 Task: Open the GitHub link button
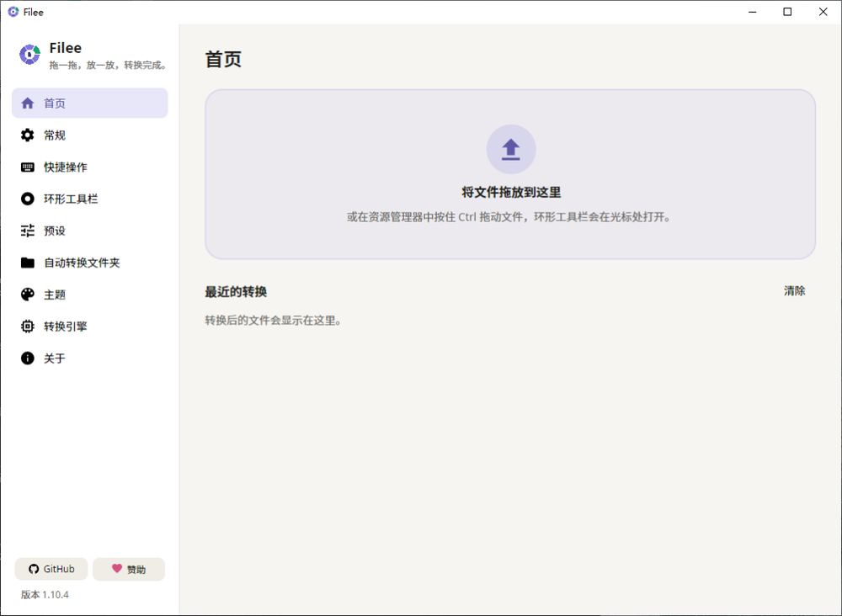pos(51,570)
